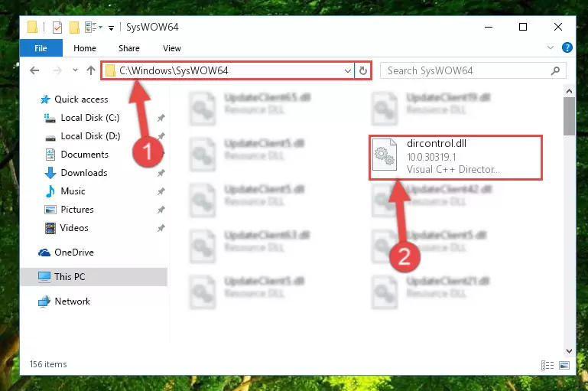Open the File ribbon tab
The width and height of the screenshot is (588, 391).
point(41,48)
